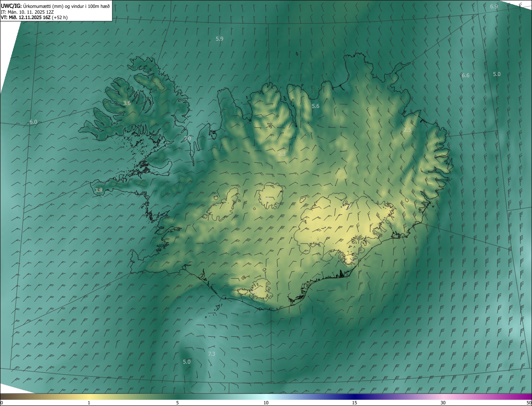Click the 50 tick on the color scale
Image resolution: width=532 pixels, height=406 pixels.
click(529, 403)
